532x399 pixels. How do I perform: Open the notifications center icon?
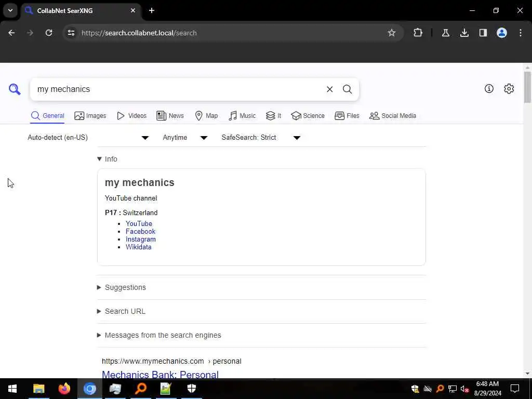[515, 389]
